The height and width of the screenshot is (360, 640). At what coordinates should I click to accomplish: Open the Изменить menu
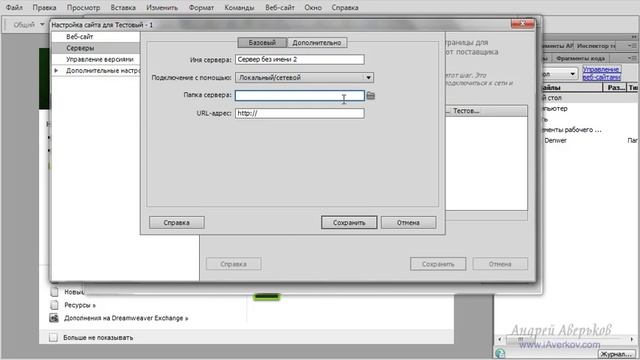(x=162, y=8)
